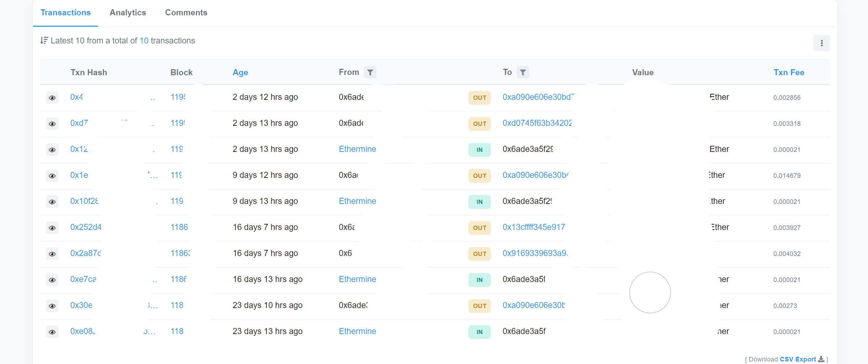
Task: Click the CSV Export download icon
Action: 821,359
